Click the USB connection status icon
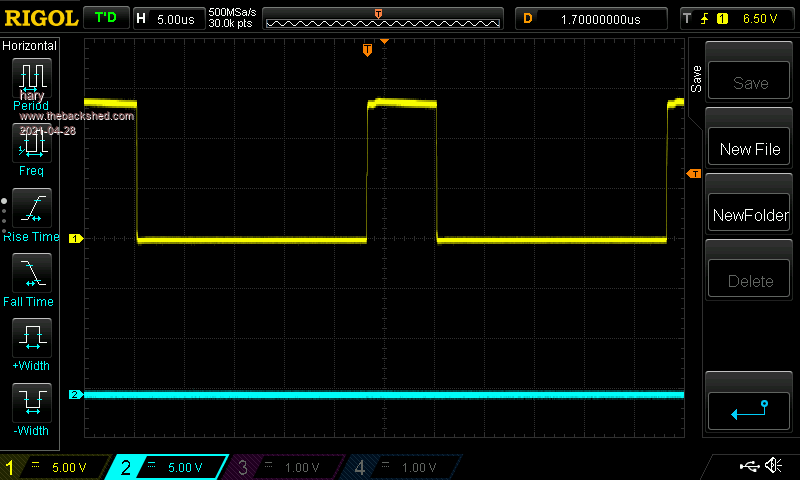800x480 pixels. [x=748, y=466]
